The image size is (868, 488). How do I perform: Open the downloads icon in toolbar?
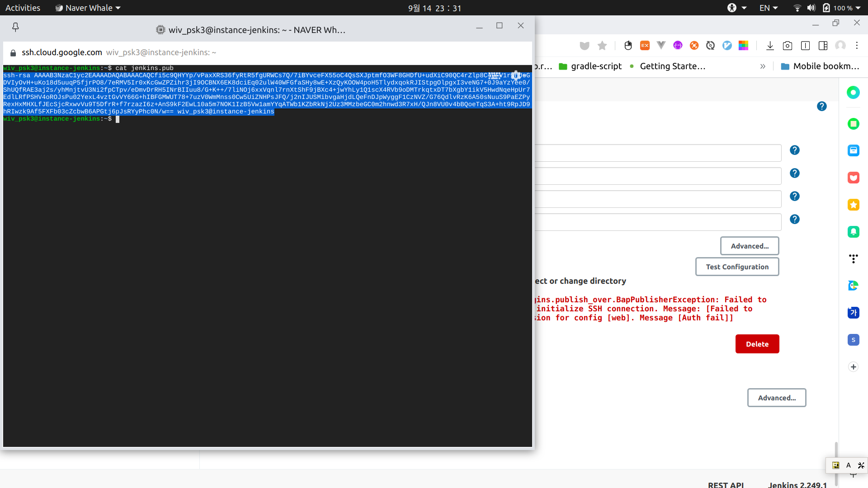coord(770,46)
